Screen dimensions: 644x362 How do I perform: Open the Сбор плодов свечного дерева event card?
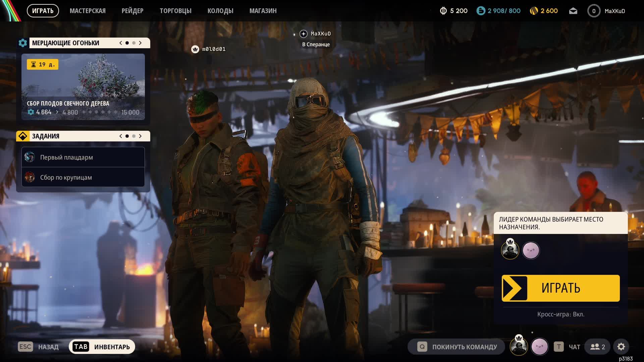[x=83, y=86]
